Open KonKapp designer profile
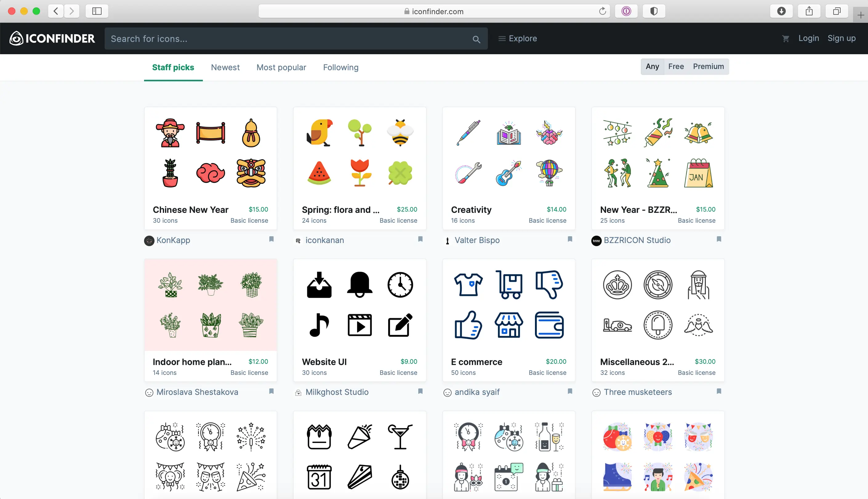 [173, 240]
